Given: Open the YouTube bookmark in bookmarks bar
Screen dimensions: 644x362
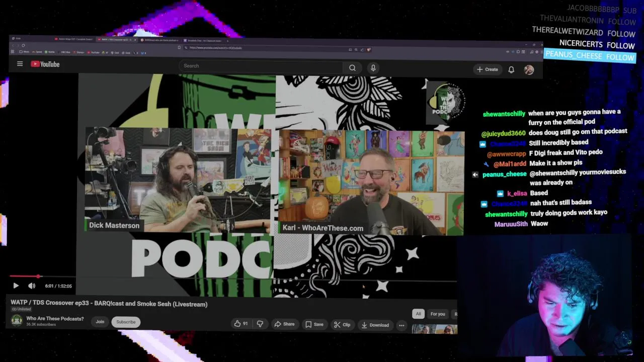Looking at the screenshot, I should click(x=93, y=52).
